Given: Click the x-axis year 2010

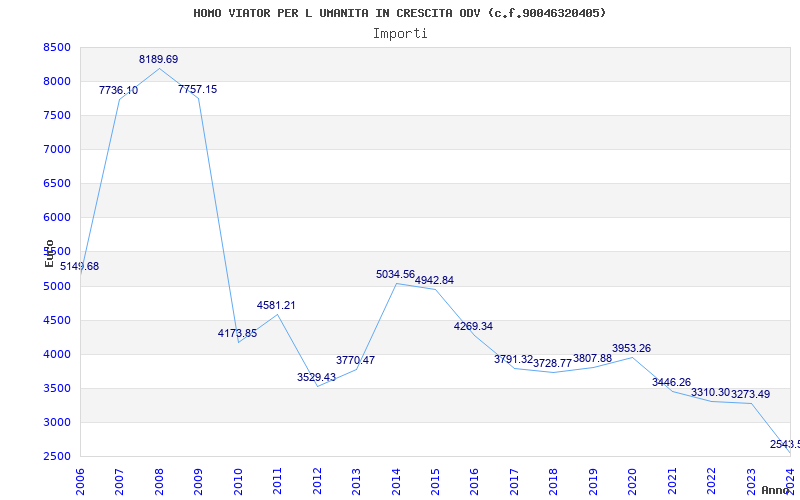Looking at the screenshot, I should click(x=238, y=482).
